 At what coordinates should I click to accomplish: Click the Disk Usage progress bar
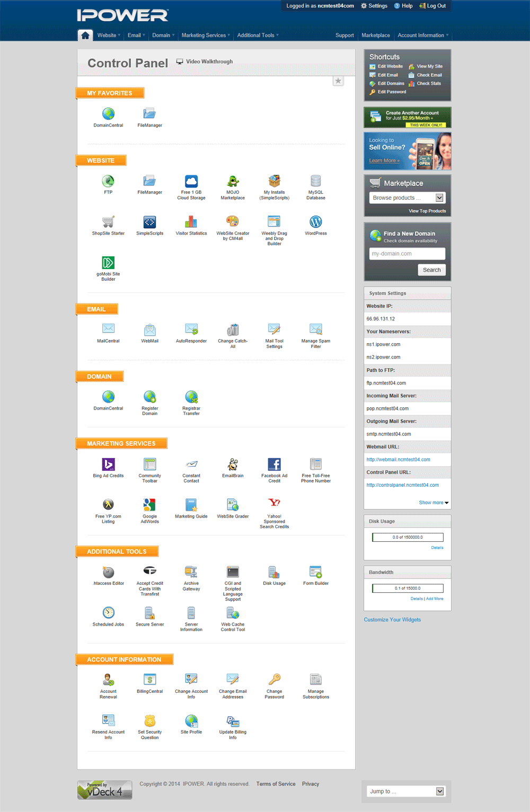pos(408,537)
